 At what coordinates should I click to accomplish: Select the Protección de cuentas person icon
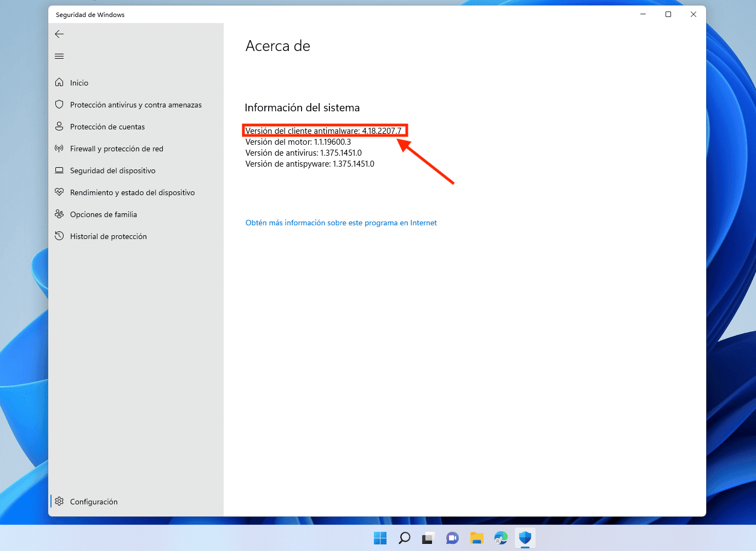59,126
